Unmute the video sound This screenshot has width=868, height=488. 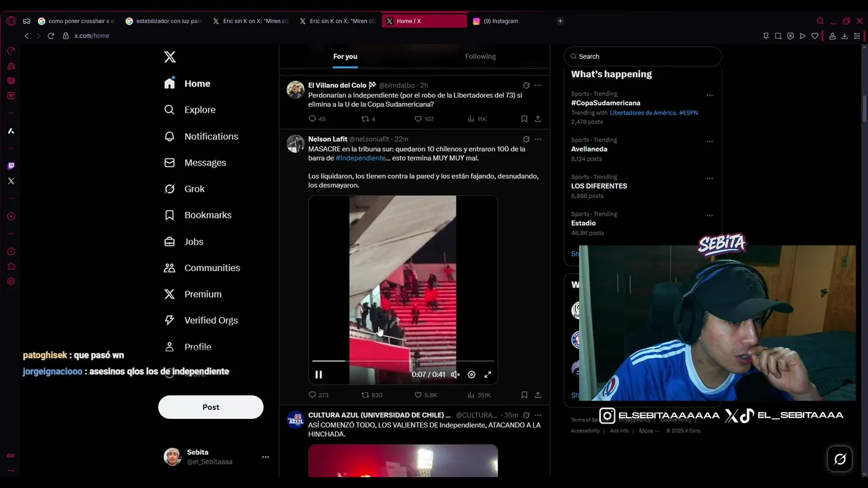click(456, 374)
